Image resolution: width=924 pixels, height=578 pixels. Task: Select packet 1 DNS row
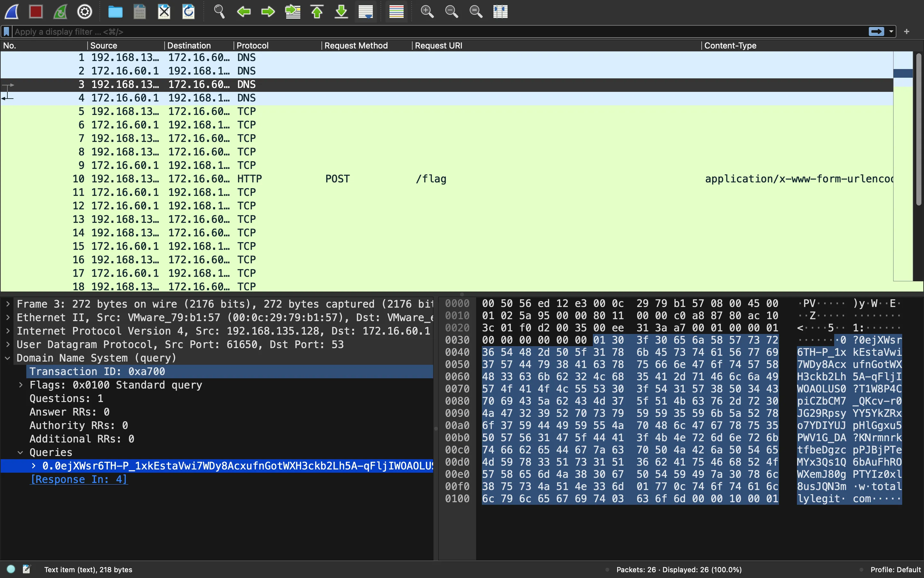pyautogui.click(x=447, y=58)
